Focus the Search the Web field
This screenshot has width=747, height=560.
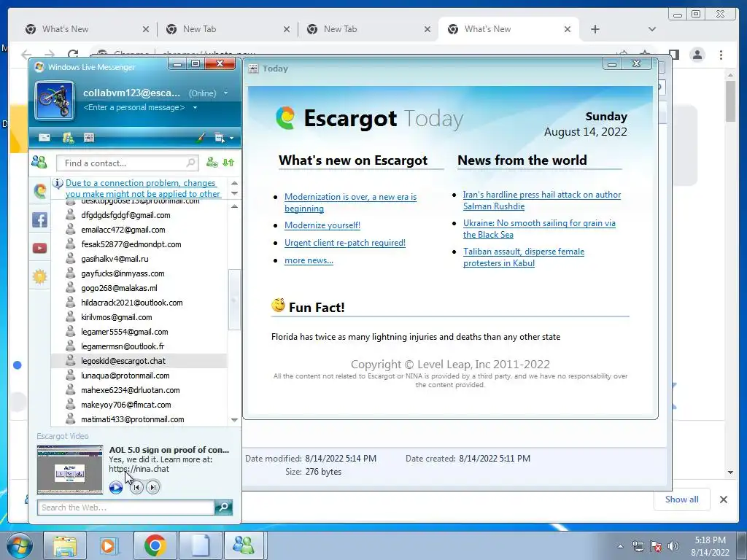coord(125,507)
